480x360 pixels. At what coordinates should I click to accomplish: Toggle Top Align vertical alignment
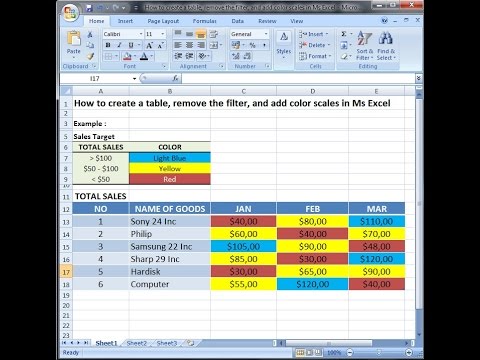pos(178,34)
